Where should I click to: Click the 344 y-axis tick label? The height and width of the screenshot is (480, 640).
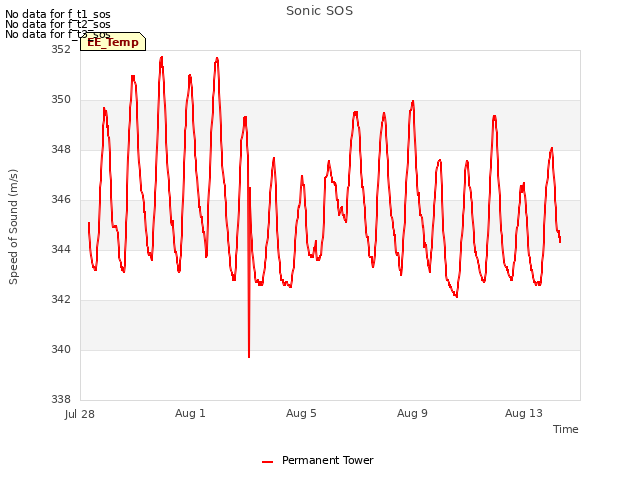coord(61,249)
